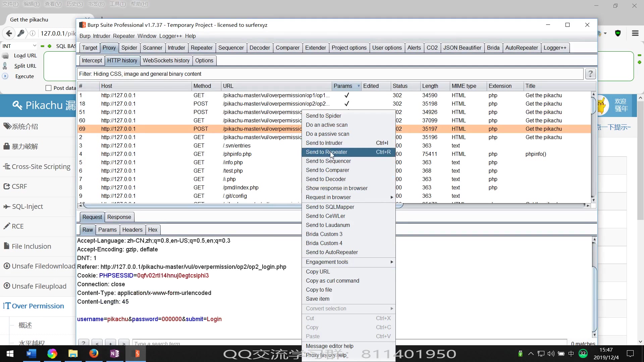
Task: Click the browser back arrow button
Action: 9,33
